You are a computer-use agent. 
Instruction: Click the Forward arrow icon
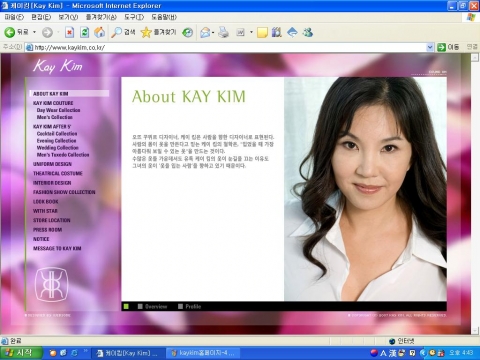click(47, 32)
